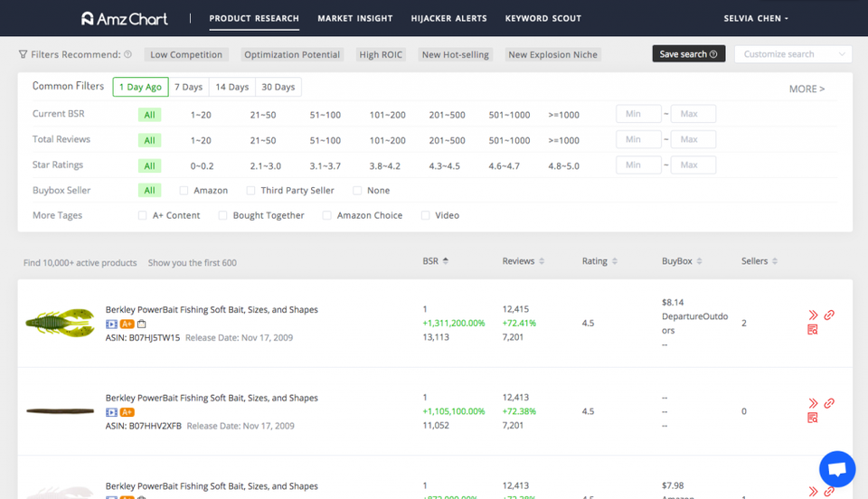Select the 7 Days time filter
Screen dimensions: 868x499
pyautogui.click(x=189, y=87)
